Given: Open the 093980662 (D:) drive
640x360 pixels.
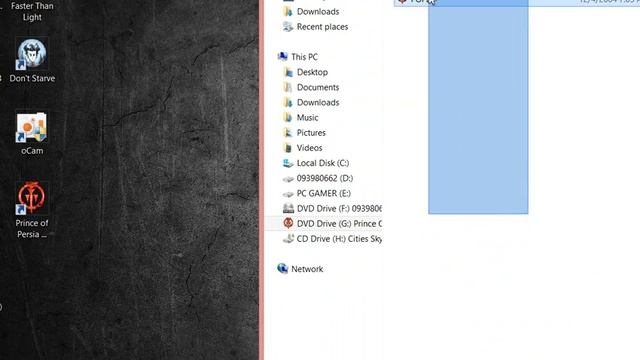Looking at the screenshot, I should pyautogui.click(x=325, y=178).
